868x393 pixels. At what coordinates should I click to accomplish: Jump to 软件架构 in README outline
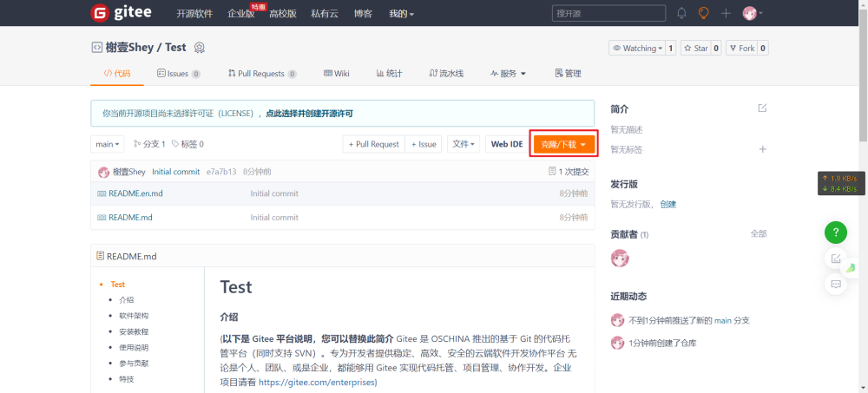click(134, 316)
